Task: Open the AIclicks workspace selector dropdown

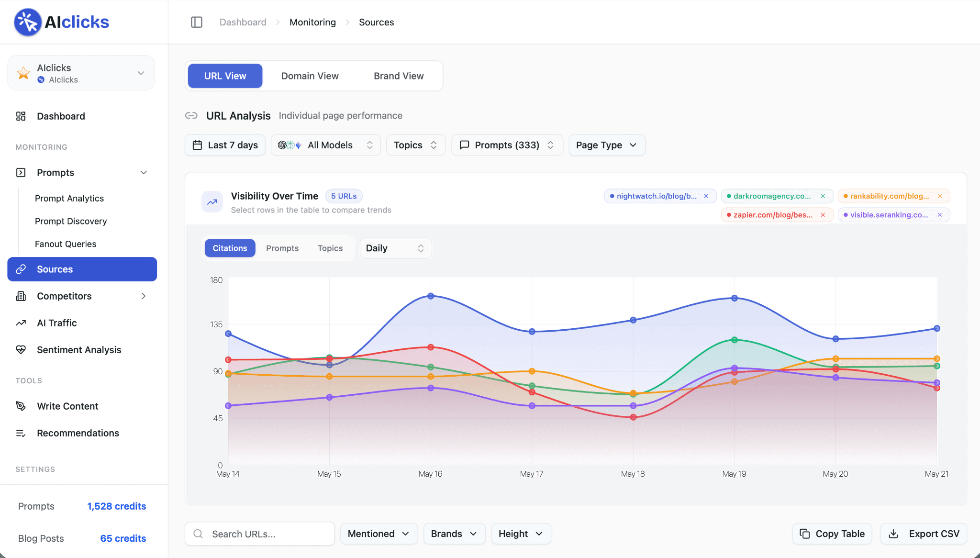Action: [81, 73]
